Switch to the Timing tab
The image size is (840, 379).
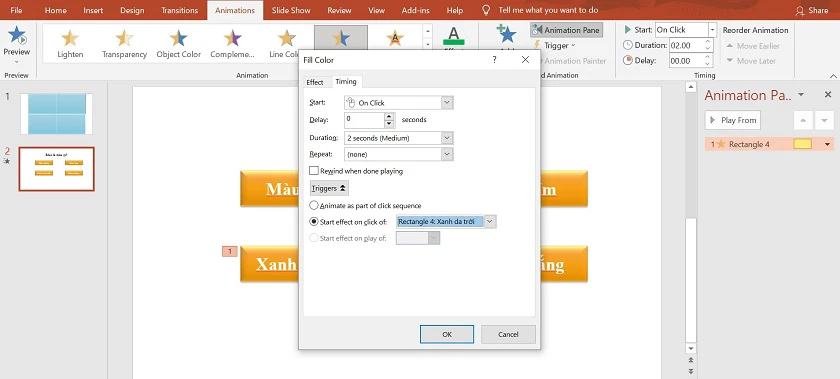[x=346, y=81]
